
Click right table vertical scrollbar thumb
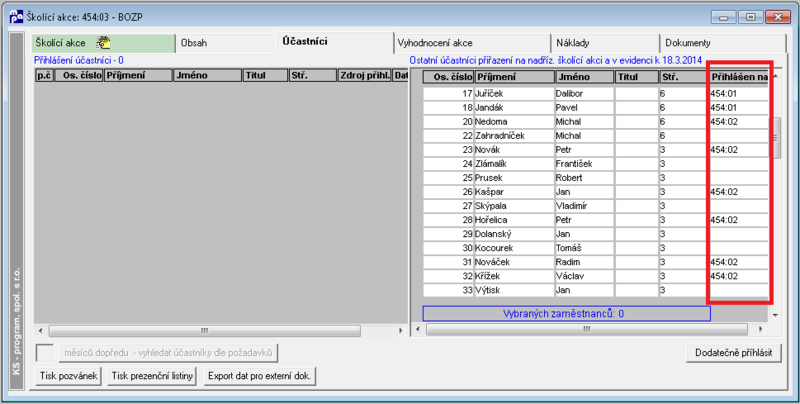[x=776, y=138]
